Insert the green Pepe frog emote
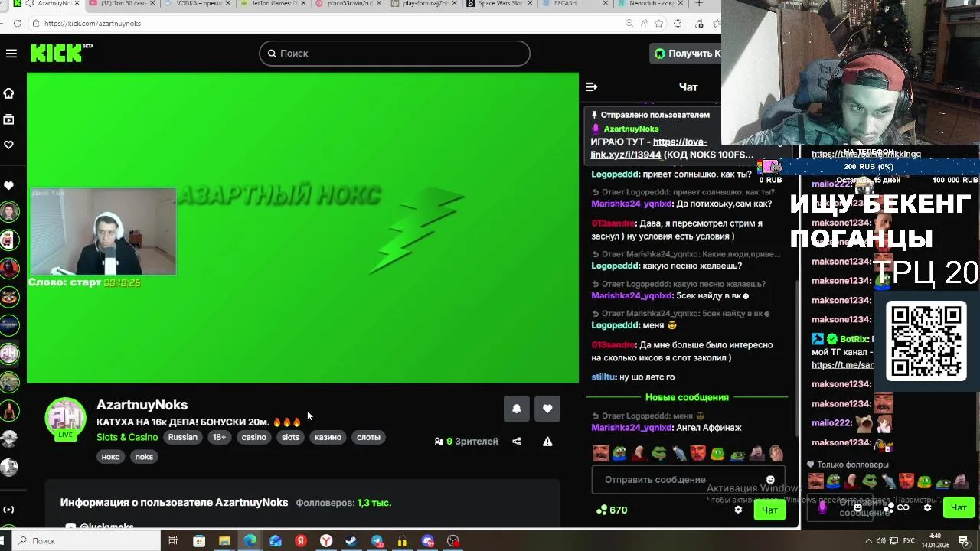Screen dimensions: 980x551 [x=658, y=454]
